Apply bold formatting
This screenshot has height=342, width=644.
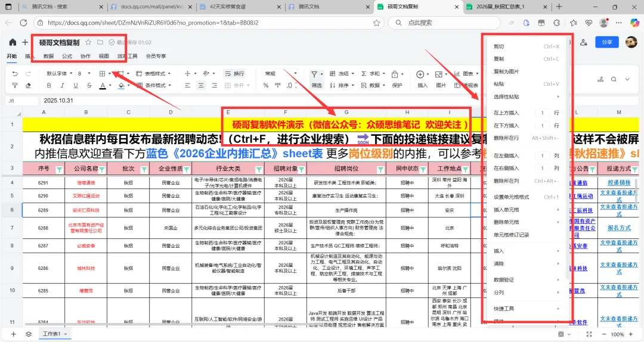49,85
